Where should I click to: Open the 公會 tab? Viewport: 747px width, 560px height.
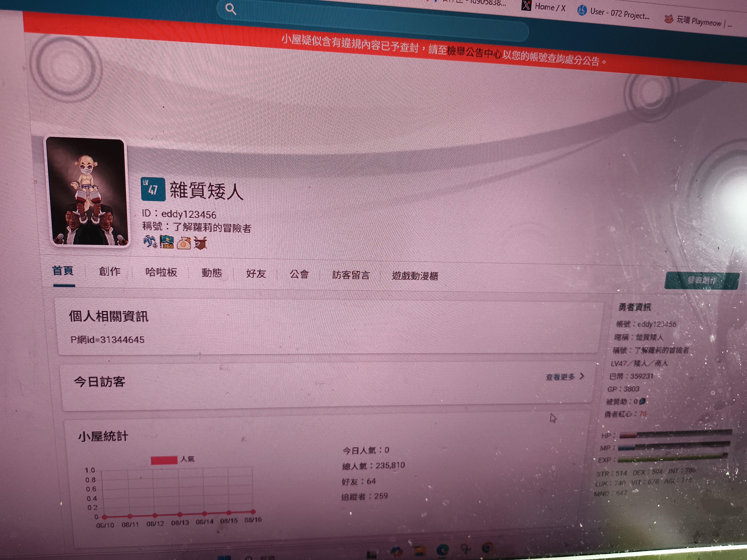click(x=299, y=274)
